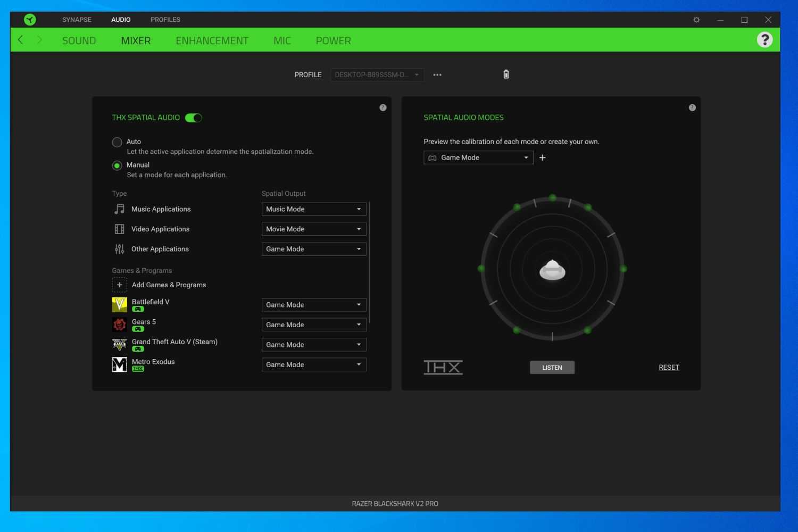Click the Other Applications sliders icon
798x532 pixels.
click(120, 249)
